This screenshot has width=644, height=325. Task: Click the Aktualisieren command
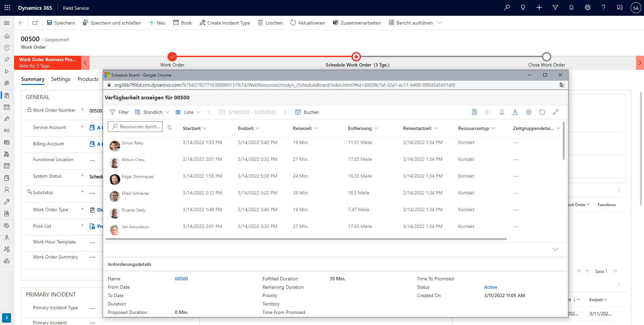pos(308,23)
